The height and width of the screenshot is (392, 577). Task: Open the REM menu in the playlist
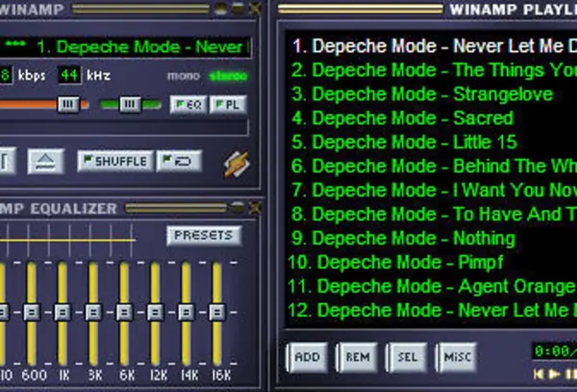357,357
